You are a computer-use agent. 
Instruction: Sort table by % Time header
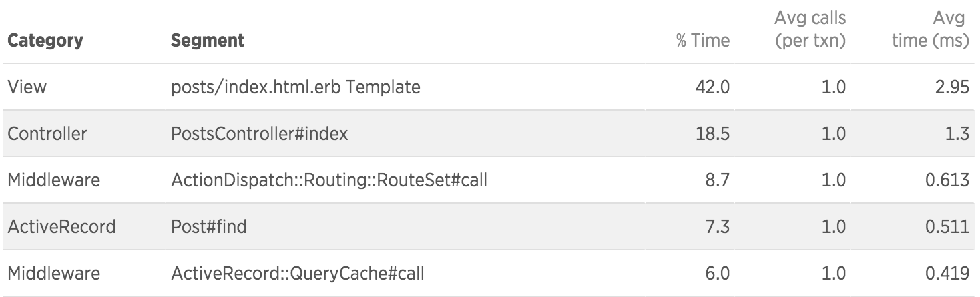tap(702, 41)
